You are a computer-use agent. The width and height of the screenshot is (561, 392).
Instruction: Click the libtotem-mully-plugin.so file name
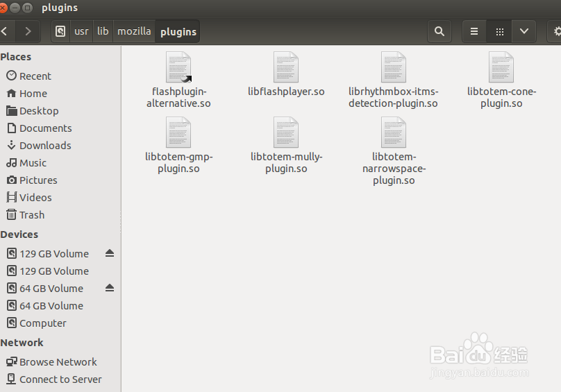pos(286,162)
